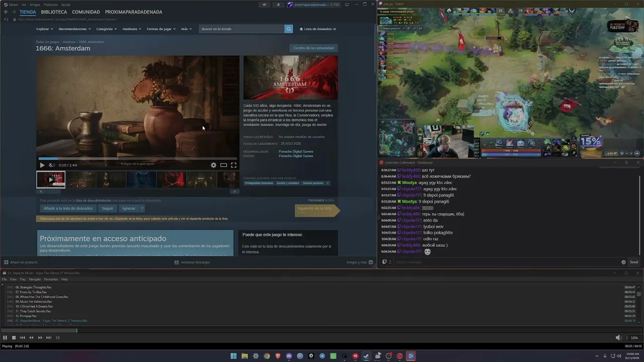Seek within the trailer progress bar
The image size is (644, 362).
coord(137,159)
